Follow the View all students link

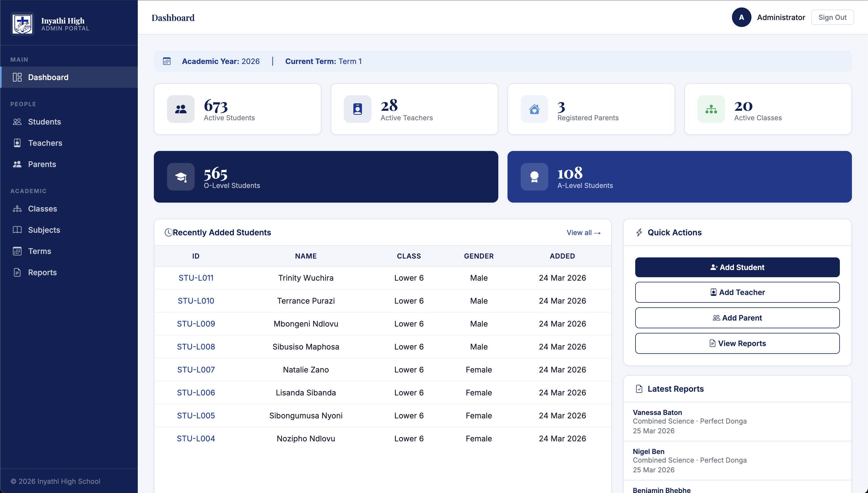583,233
